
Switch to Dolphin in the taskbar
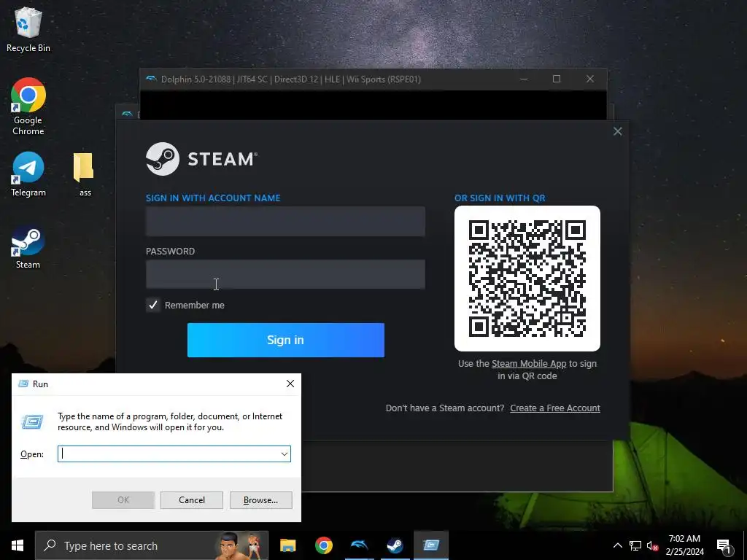pos(359,545)
